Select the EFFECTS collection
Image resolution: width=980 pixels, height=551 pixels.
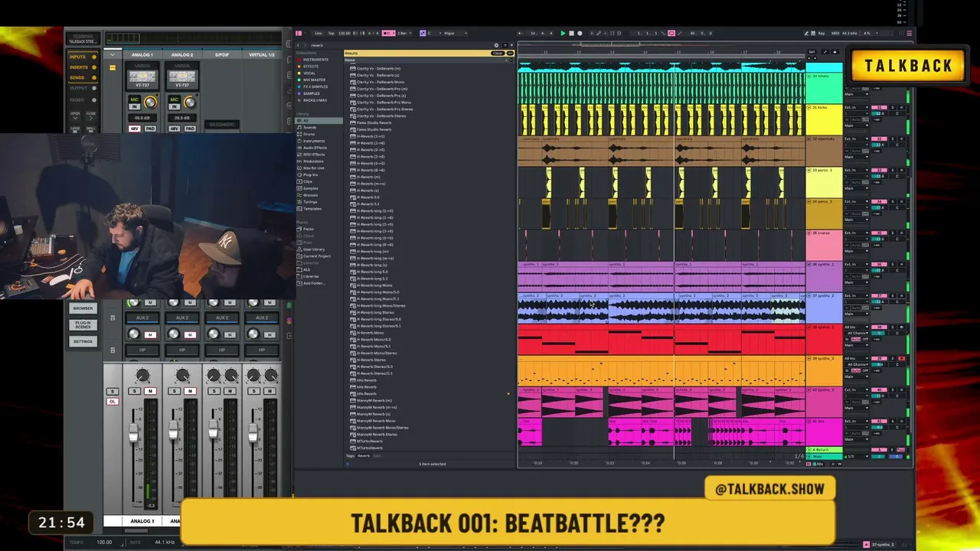[310, 67]
